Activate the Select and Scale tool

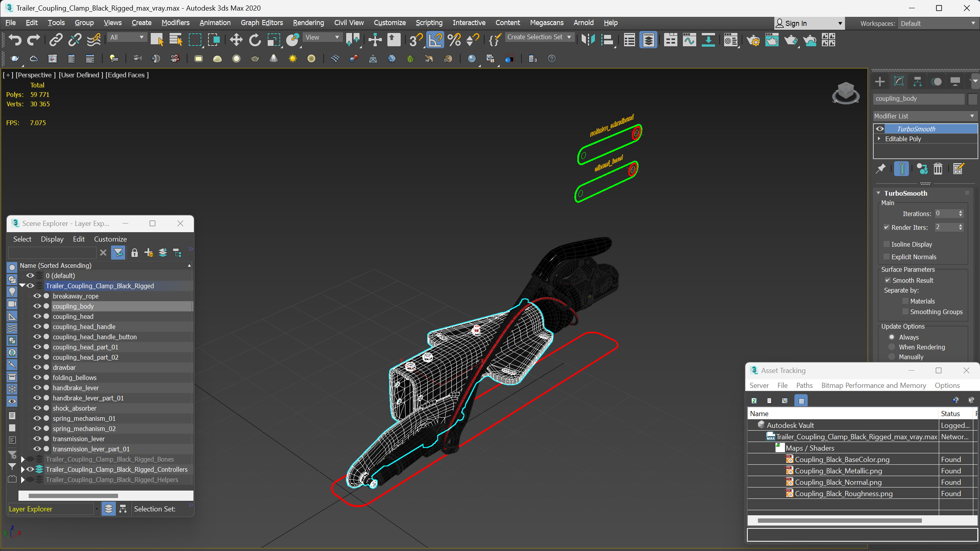click(x=274, y=40)
